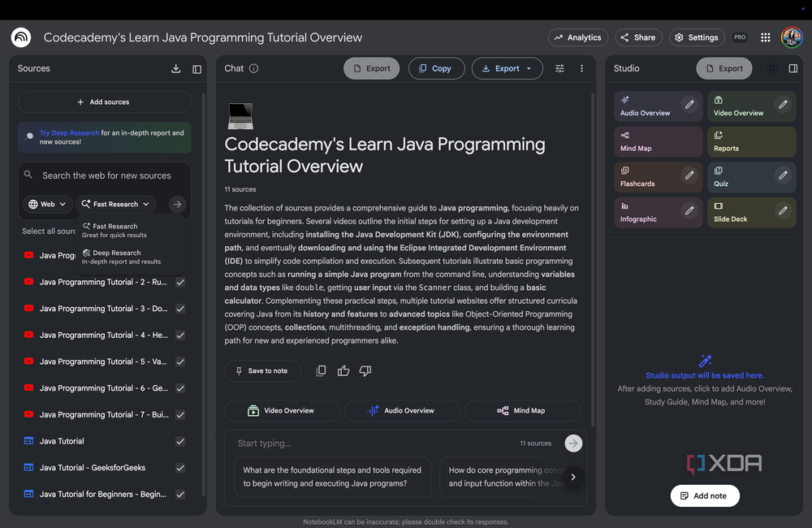Viewport: 812px width, 528px height.
Task: Open the Web source type dropdown
Action: click(47, 204)
